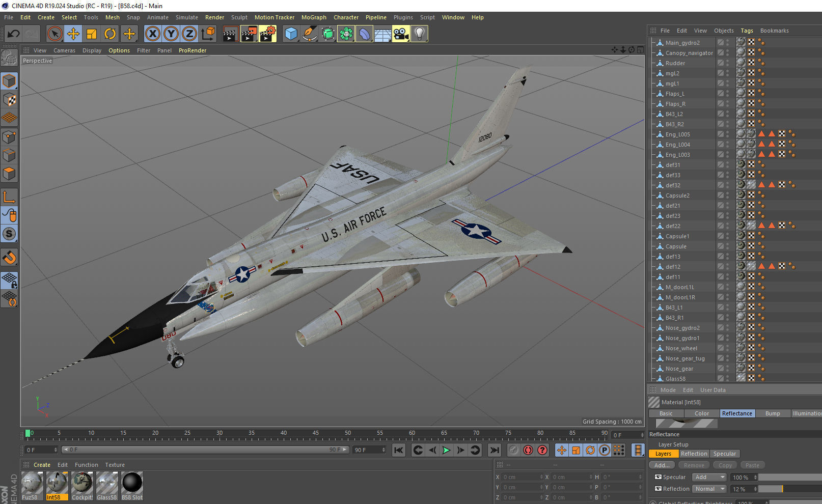Select the Capsule2 object
This screenshot has width=822, height=504.
point(677,195)
